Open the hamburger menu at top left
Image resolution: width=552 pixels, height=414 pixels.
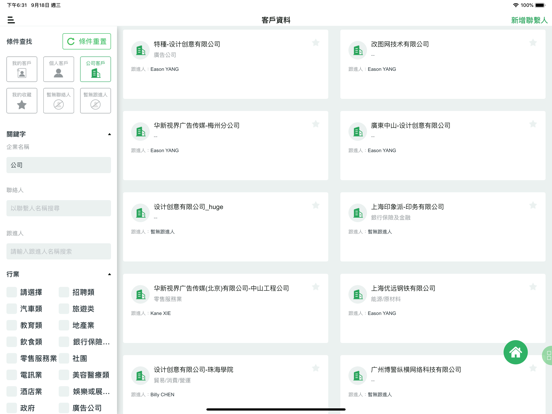[11, 20]
